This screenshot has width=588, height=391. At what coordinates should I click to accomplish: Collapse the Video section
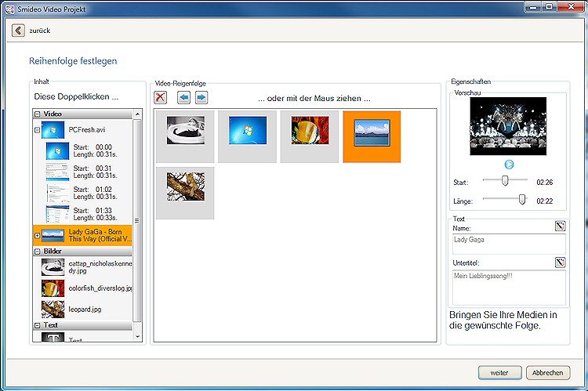[37, 114]
